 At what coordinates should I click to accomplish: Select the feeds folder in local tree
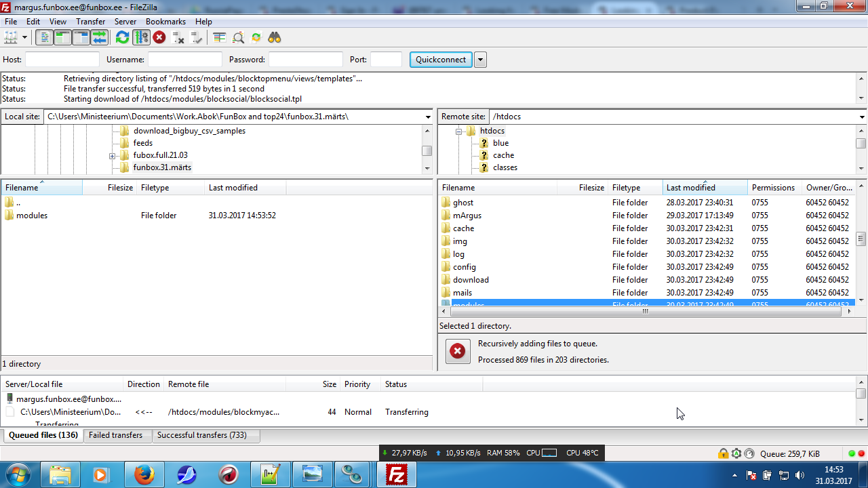pos(143,143)
